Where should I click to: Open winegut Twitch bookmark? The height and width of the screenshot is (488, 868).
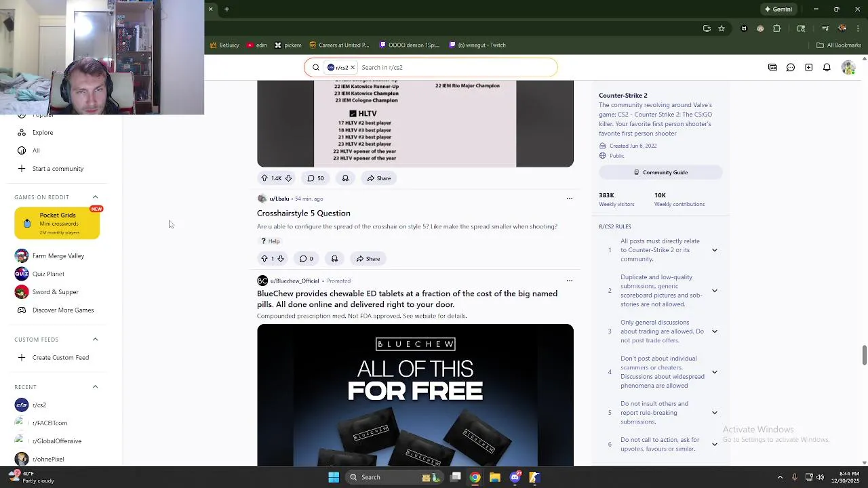[x=477, y=45]
